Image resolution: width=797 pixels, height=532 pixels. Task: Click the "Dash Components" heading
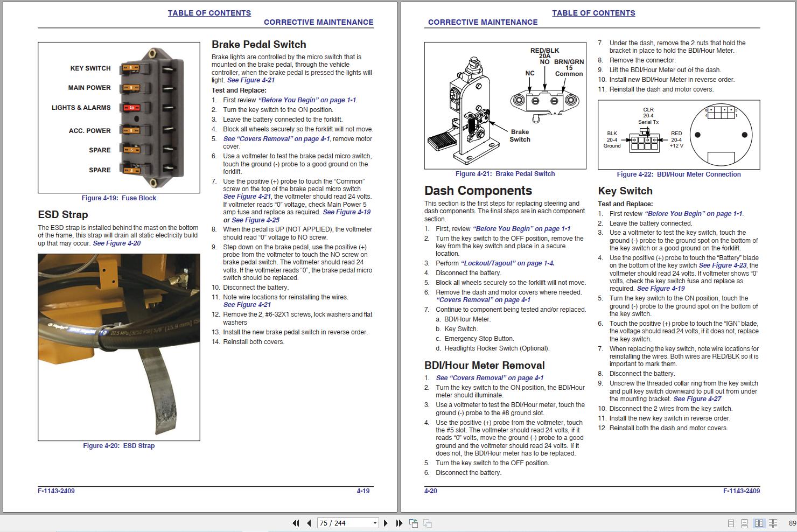click(x=478, y=191)
